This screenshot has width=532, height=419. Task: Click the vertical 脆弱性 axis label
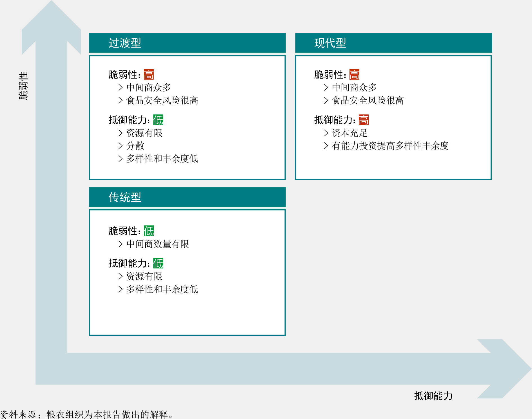pos(23,86)
